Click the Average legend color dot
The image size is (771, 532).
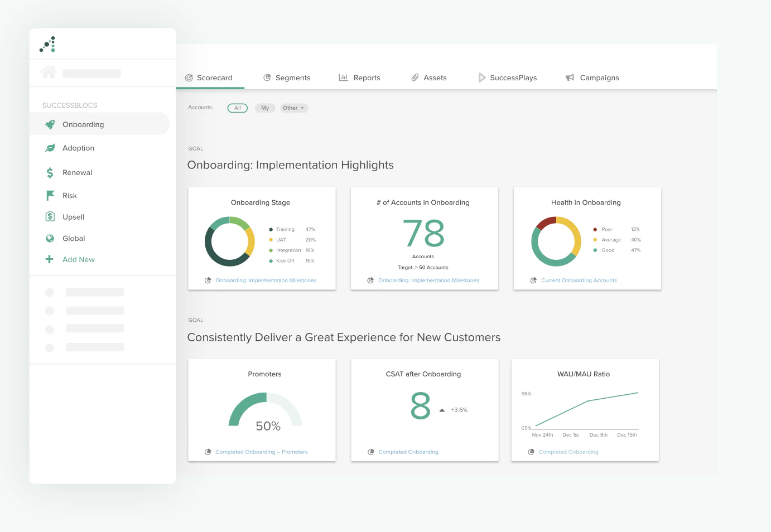tap(595, 240)
